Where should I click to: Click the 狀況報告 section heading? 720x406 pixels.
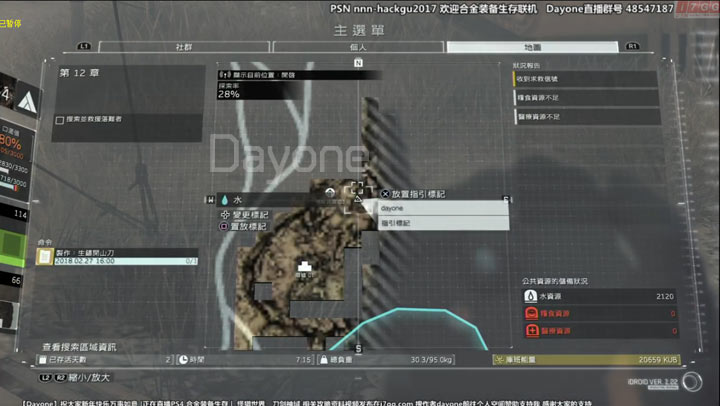[526, 66]
